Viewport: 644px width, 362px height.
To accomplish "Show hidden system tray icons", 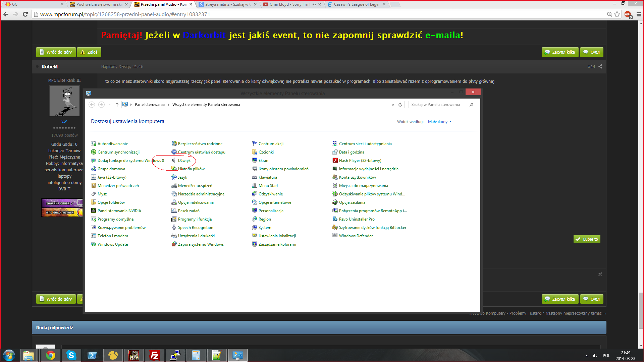I will click(587, 356).
